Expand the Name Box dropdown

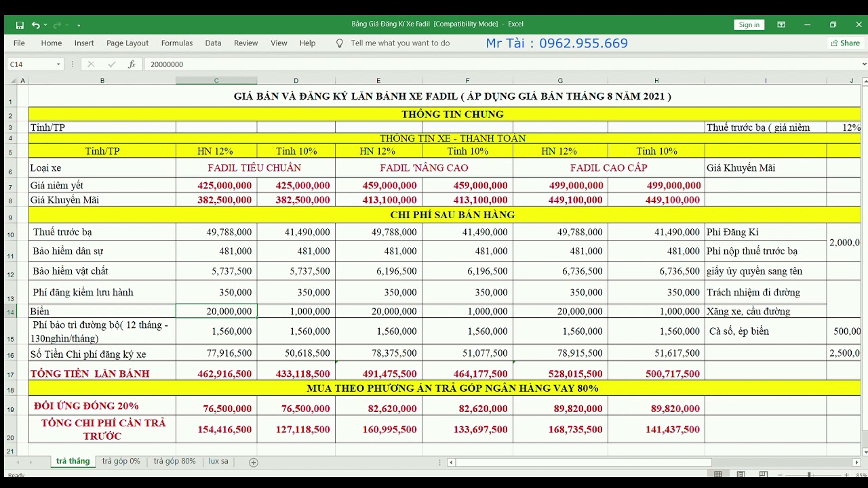click(x=58, y=64)
